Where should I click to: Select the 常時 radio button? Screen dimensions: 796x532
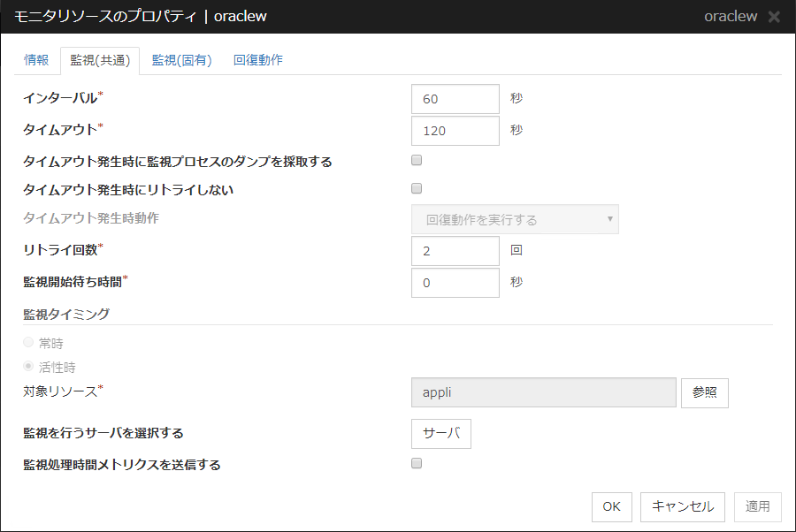coord(27,342)
